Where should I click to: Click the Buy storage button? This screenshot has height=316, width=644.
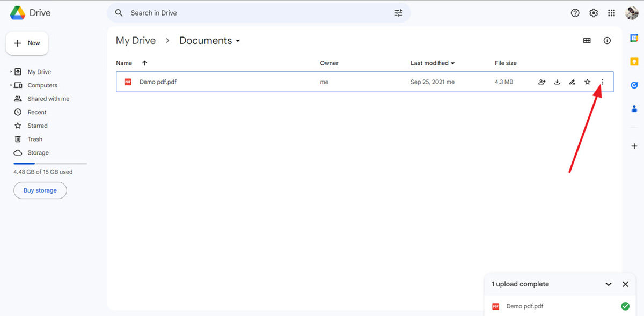click(x=40, y=190)
